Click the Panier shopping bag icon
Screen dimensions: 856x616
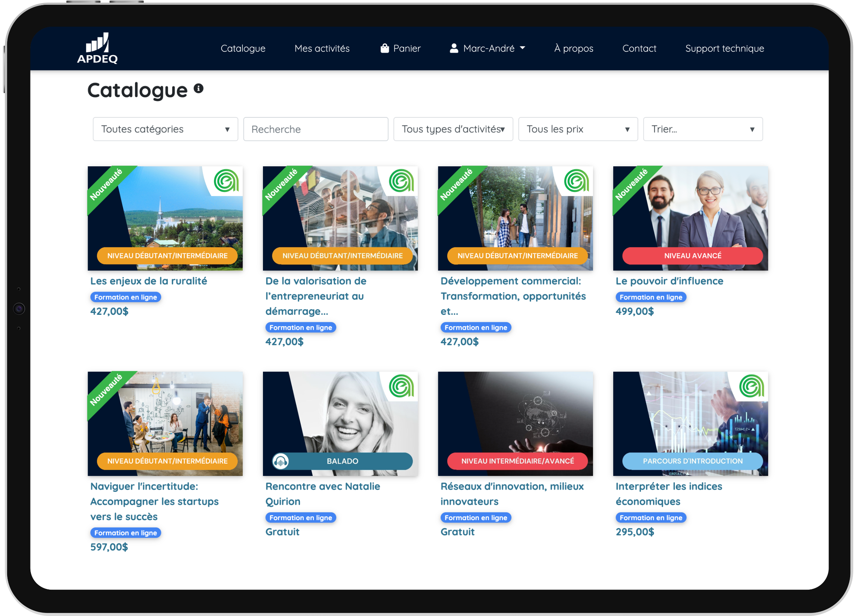coord(384,48)
